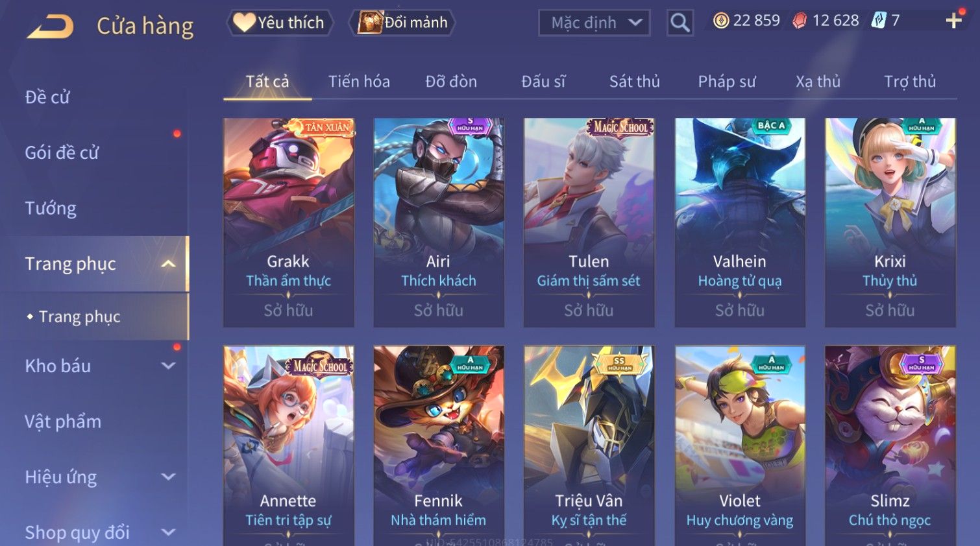Viewport: 980px width, 546px height.
Task: Select the Tiến hóa tab
Action: pos(359,82)
